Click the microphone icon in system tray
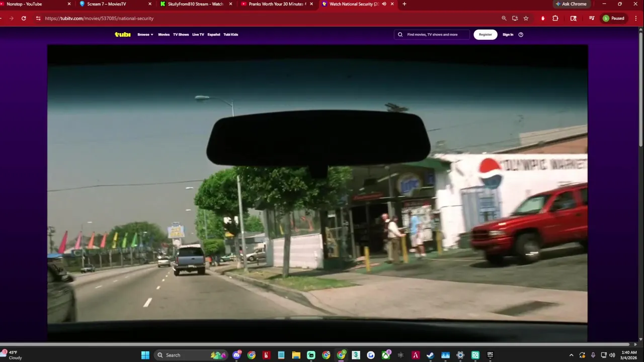Image resolution: width=644 pixels, height=362 pixels. [x=593, y=355]
